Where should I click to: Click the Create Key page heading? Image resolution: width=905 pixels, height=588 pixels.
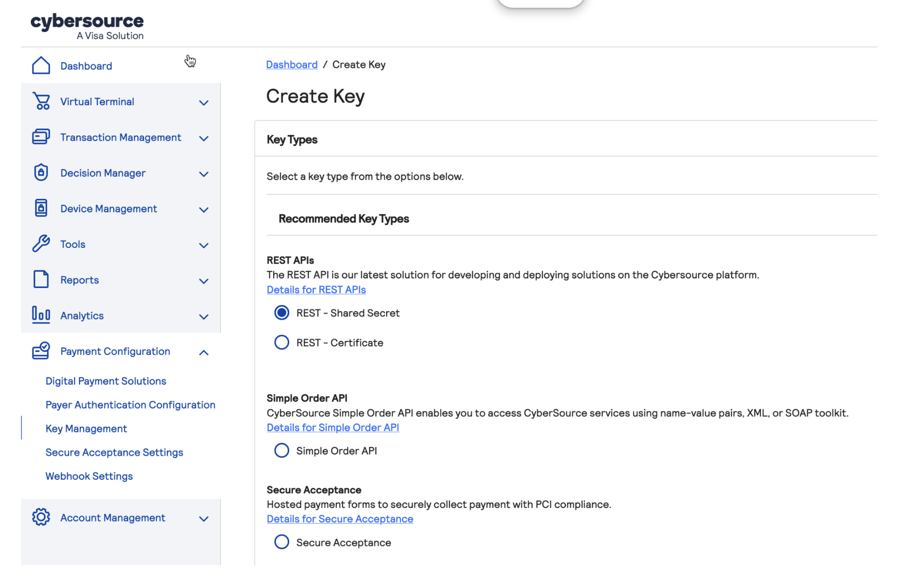[315, 96]
